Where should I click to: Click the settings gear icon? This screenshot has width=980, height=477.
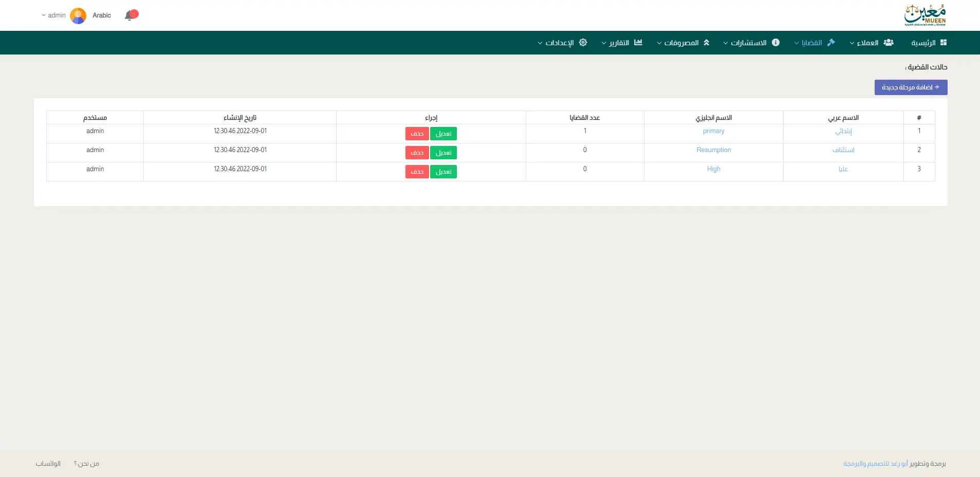click(x=583, y=43)
